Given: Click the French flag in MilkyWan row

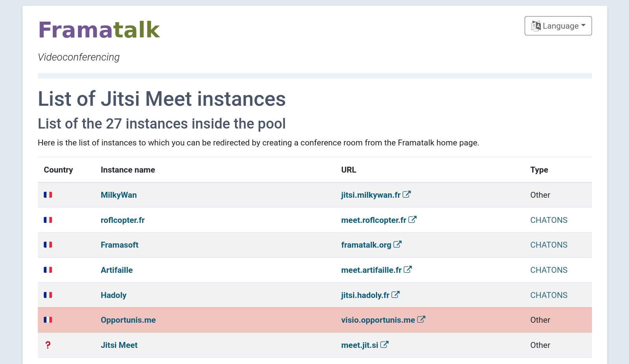Looking at the screenshot, I should coord(48,195).
